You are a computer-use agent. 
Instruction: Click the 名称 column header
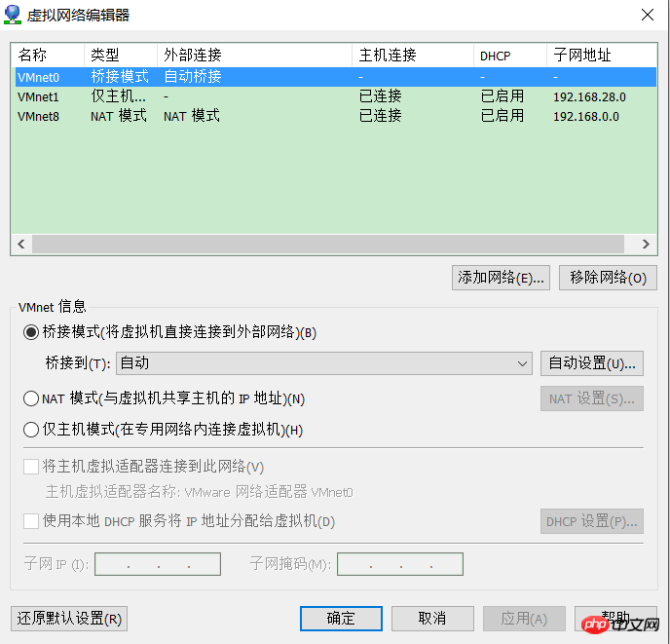tap(48, 56)
